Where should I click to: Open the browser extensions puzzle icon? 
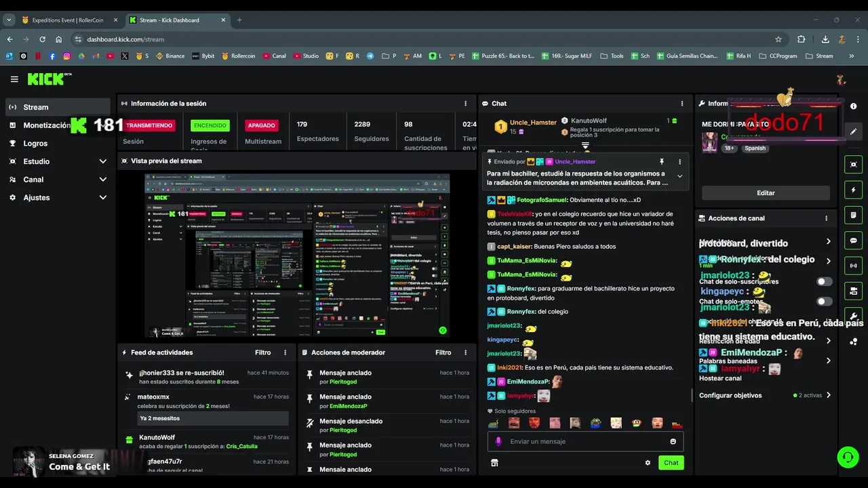802,39
